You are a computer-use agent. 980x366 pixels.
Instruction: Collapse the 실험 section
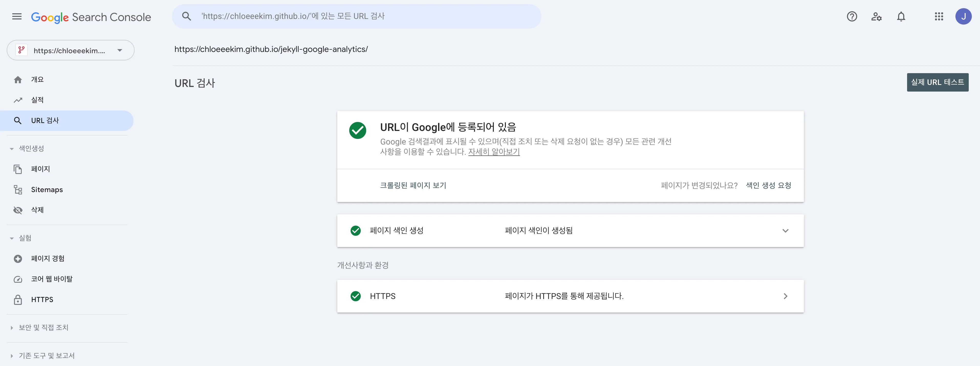[12, 238]
